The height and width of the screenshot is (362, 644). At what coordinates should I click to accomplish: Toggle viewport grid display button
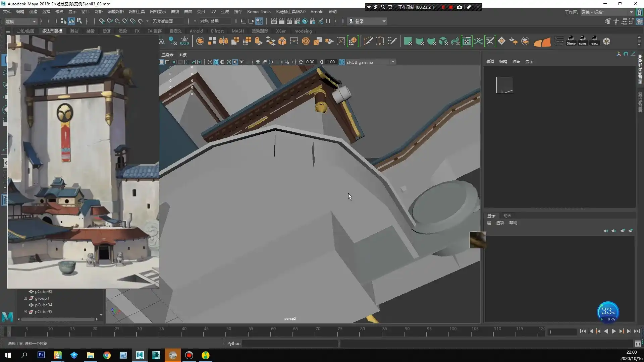(162, 62)
